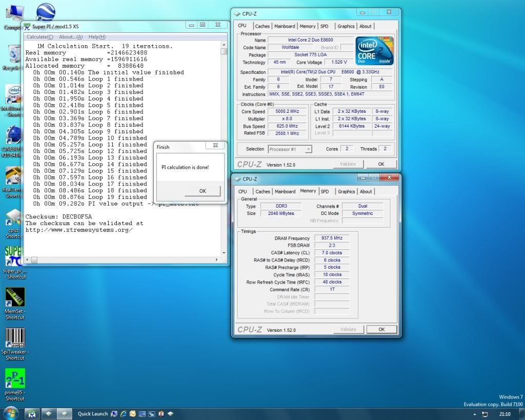Screen dimensions: 525x420
Task: Switch to CPU tab in bottom CPU-Z
Action: click(x=243, y=192)
